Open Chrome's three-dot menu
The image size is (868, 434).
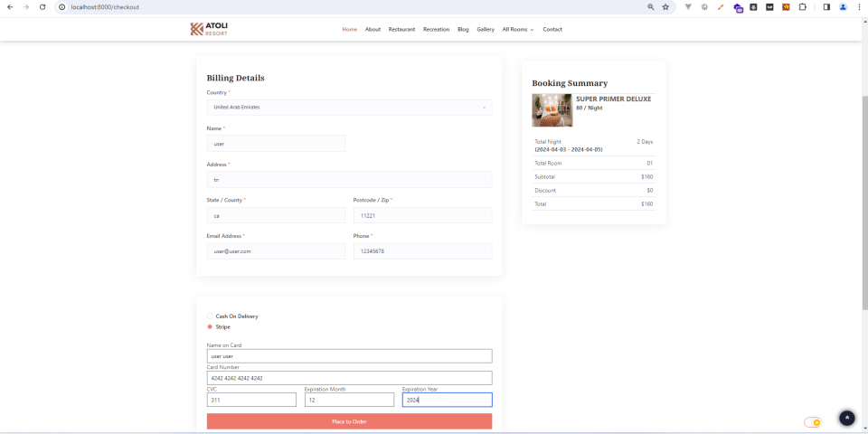pyautogui.click(x=859, y=7)
